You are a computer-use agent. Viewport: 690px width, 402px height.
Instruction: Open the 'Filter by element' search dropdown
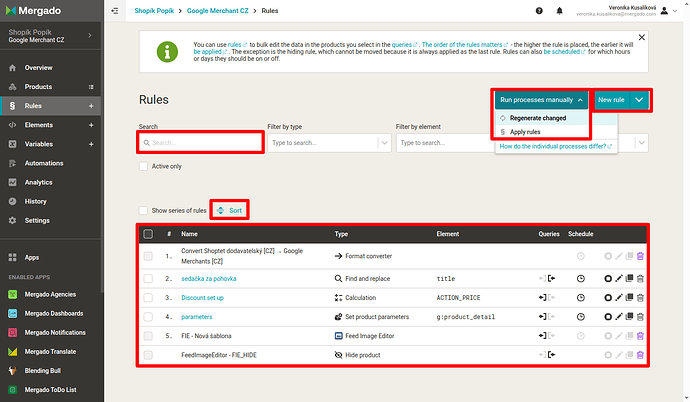[x=444, y=143]
